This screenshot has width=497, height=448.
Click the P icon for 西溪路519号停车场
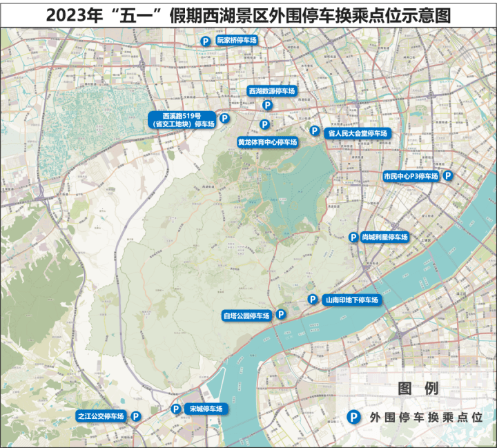click(224, 118)
